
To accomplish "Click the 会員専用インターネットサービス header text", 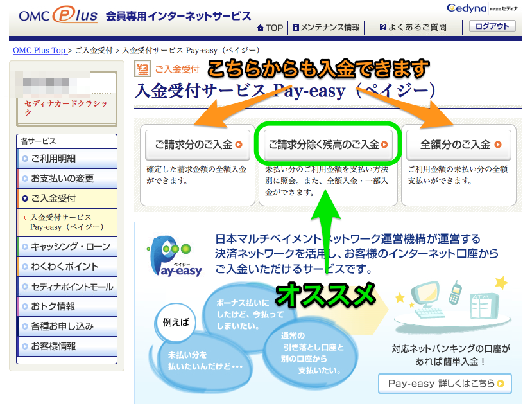I will point(178,16).
